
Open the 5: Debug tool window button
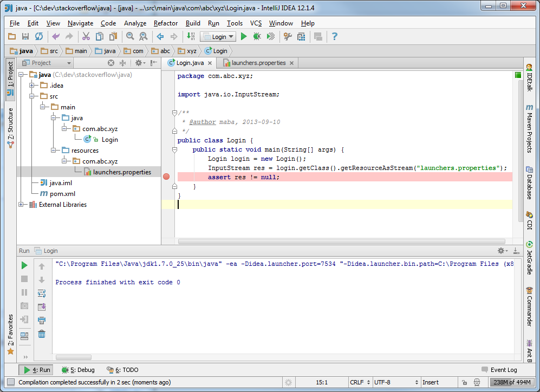click(78, 370)
